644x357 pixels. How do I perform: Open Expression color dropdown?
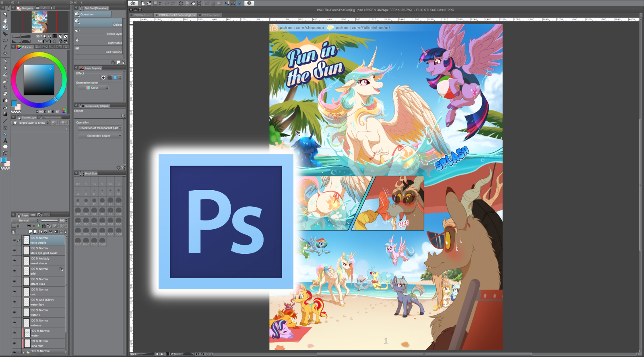pos(93,87)
